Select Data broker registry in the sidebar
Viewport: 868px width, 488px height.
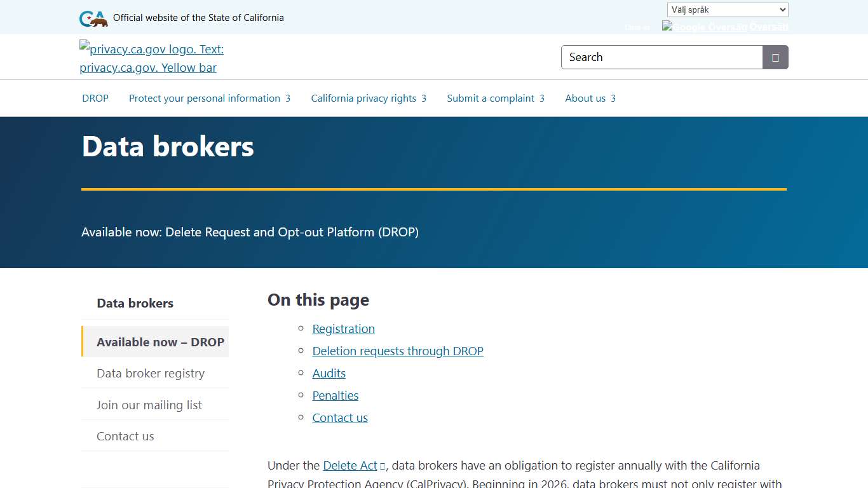pos(150,373)
